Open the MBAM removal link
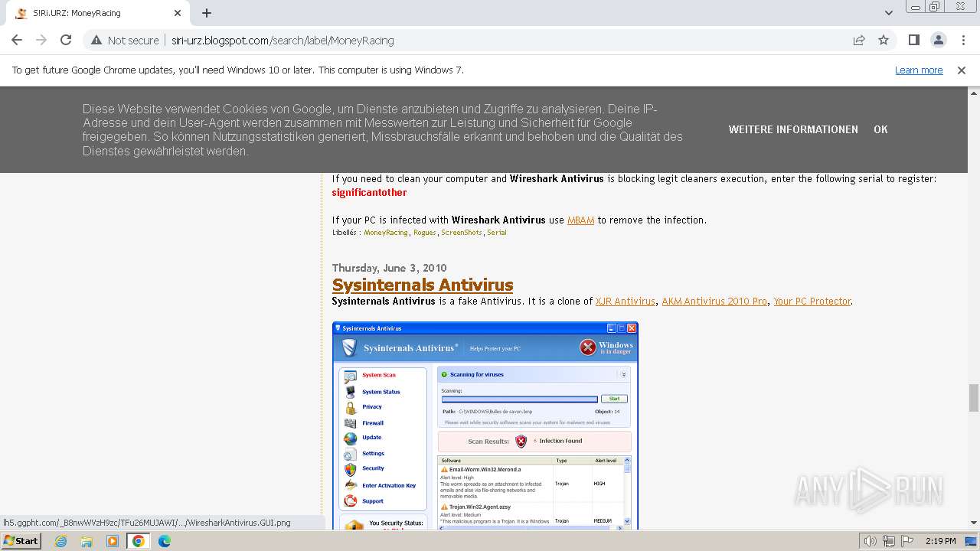The height and width of the screenshot is (551, 980). pos(580,220)
